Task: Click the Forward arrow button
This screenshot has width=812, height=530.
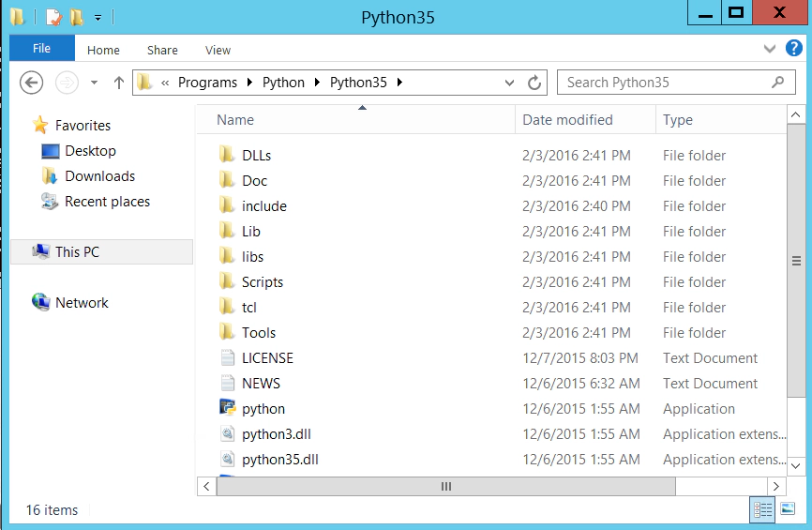Action: (67, 83)
